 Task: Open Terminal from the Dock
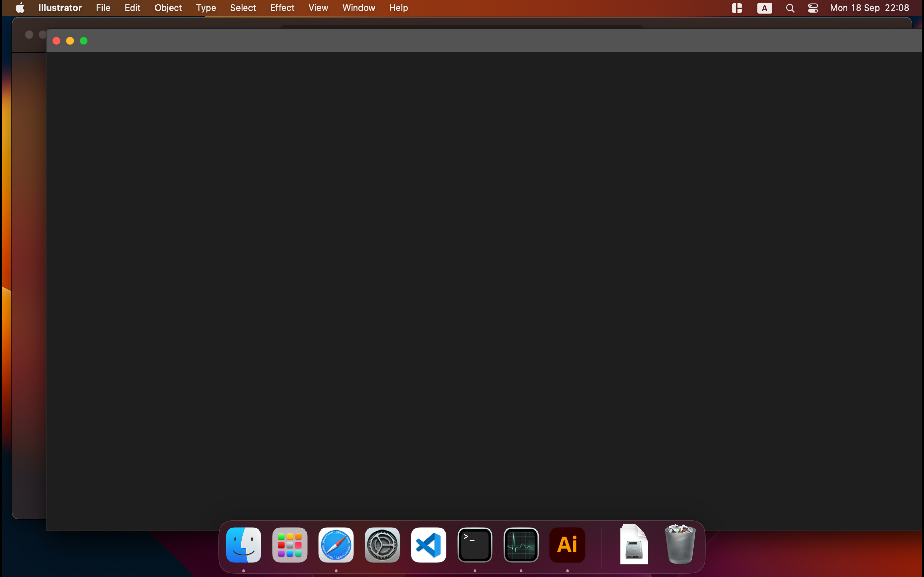[474, 545]
